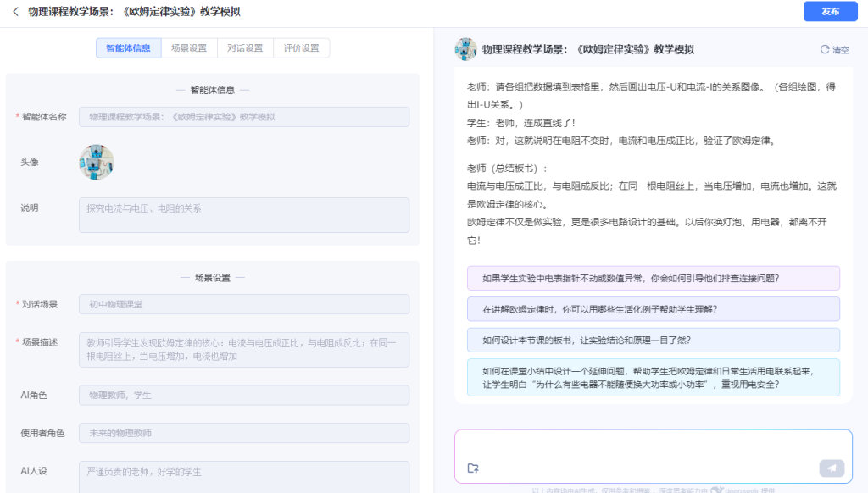The width and height of the screenshot is (868, 493).
Task: Click the agent avatar icon in chat header
Action: 466,49
